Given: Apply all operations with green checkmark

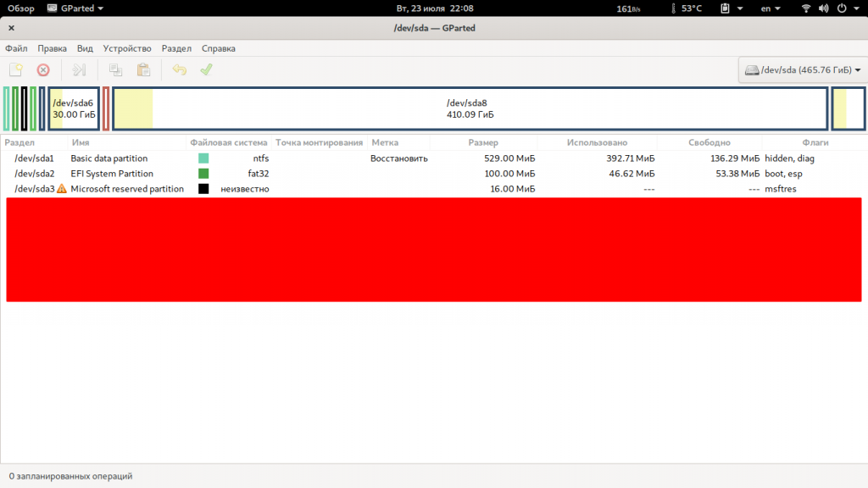Looking at the screenshot, I should point(207,69).
